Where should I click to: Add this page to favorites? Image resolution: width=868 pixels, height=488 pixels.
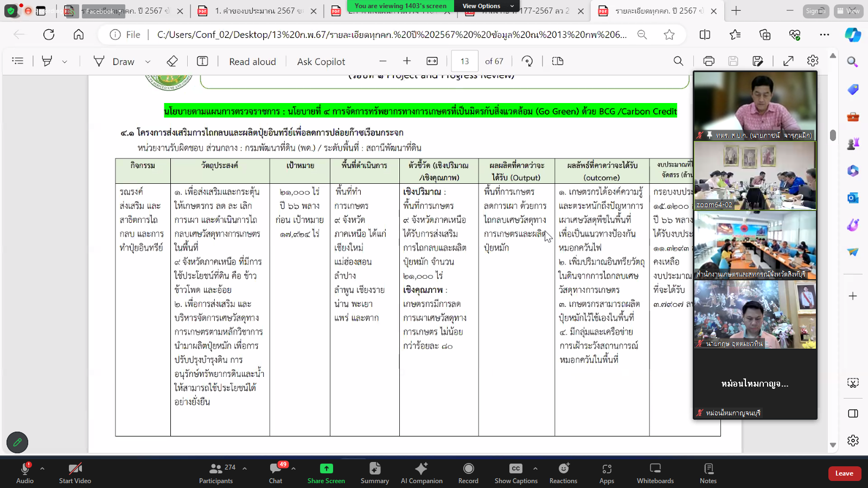tap(669, 35)
